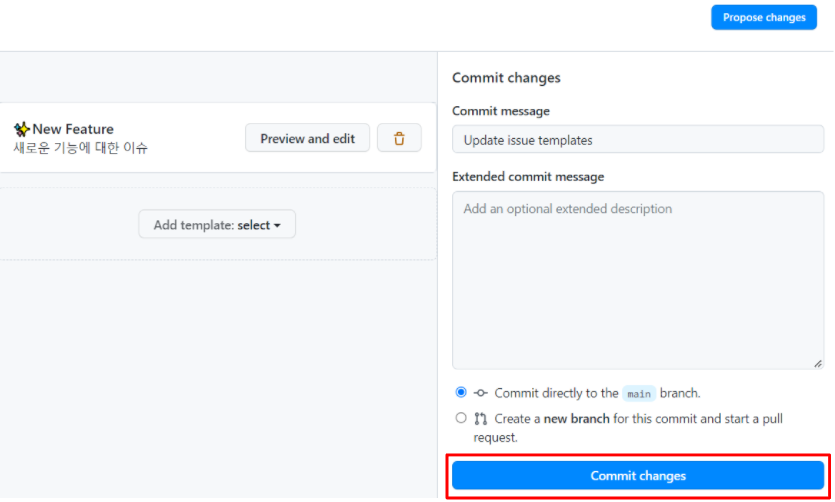The image size is (835, 502).
Task: Select Create a new branch radio option
Action: (x=461, y=418)
